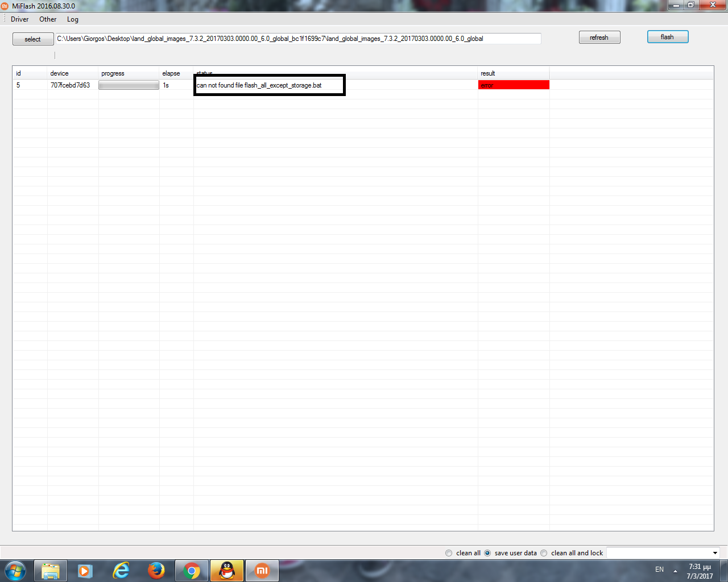Select the clean all option
This screenshot has height=582, width=728.
463,553
